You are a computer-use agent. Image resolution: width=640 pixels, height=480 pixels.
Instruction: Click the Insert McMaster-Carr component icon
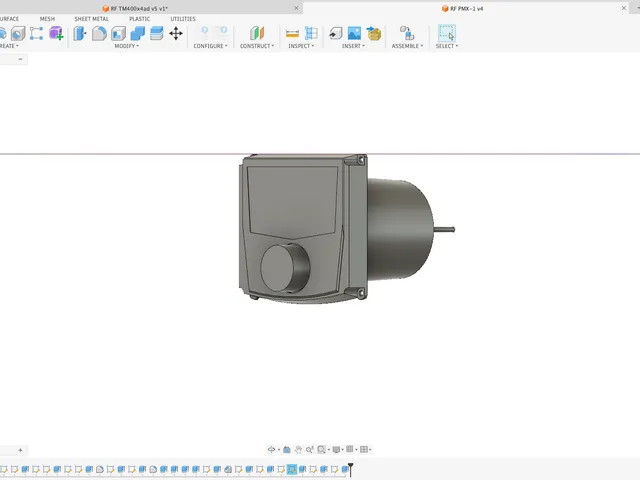[373, 33]
